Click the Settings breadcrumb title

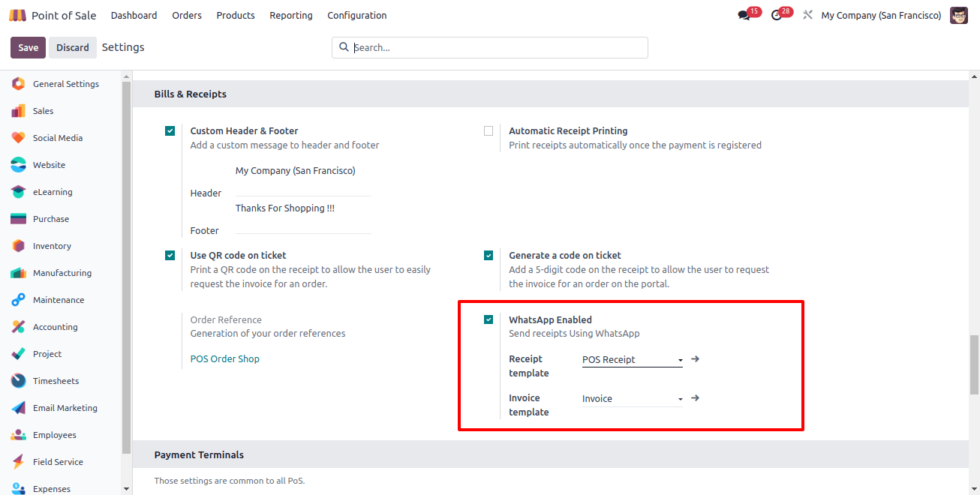pyautogui.click(x=123, y=47)
